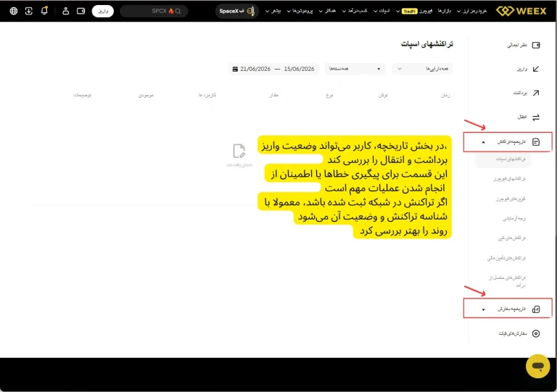Open the انتقال transfer arrows icon

(x=536, y=117)
